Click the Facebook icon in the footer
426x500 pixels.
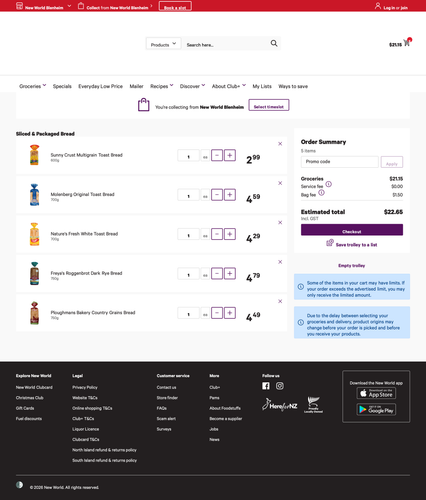(x=266, y=386)
